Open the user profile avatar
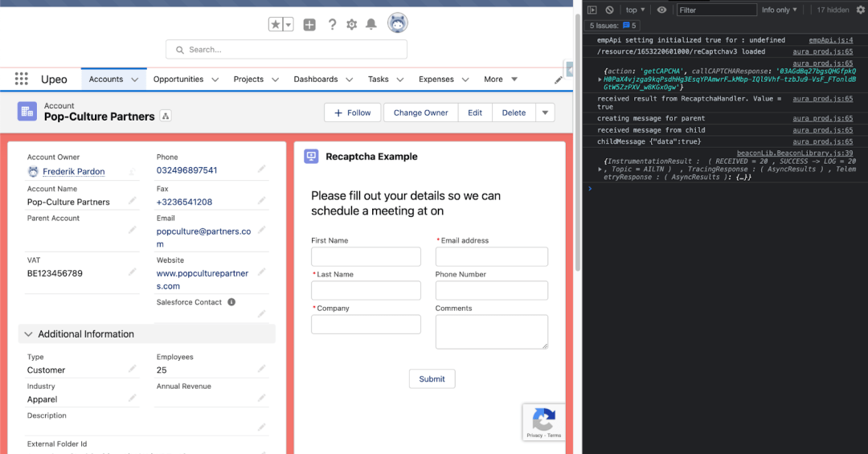 [x=398, y=22]
